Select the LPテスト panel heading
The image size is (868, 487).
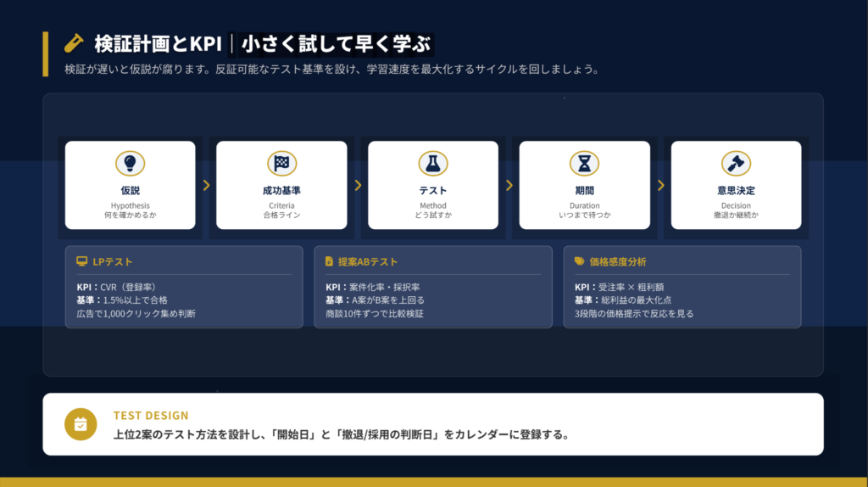(112, 261)
